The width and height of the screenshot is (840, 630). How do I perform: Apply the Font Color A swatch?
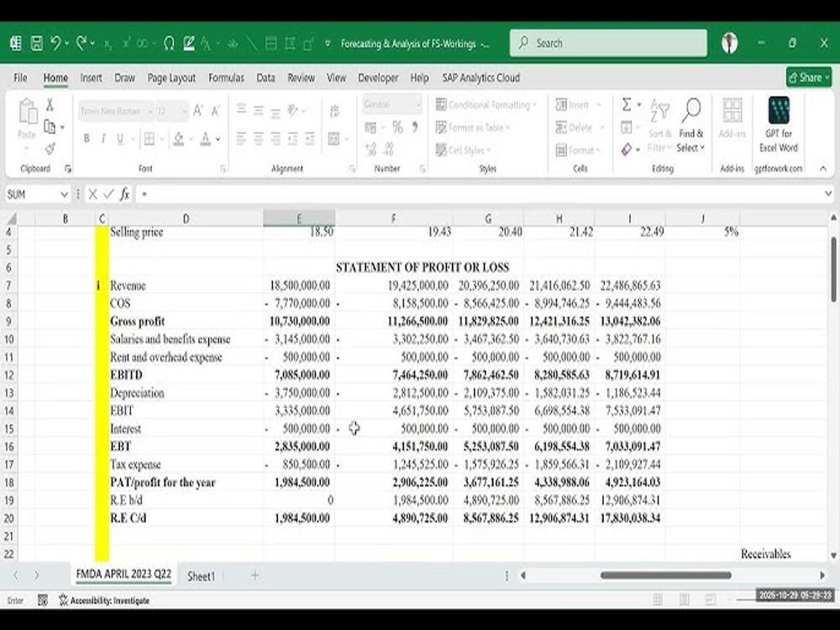205,139
